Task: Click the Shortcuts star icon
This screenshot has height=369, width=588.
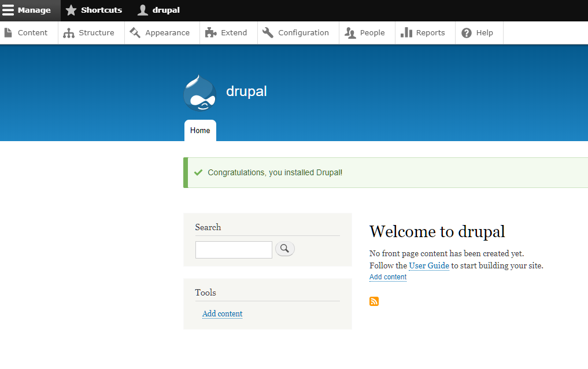Action: (71, 10)
